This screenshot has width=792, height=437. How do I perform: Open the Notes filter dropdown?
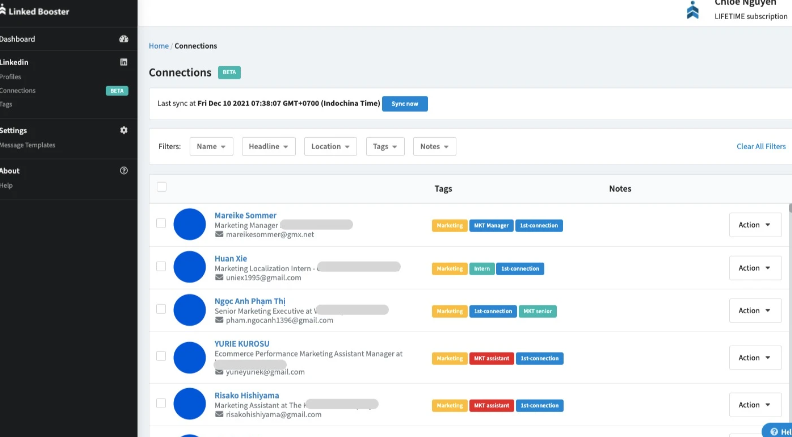point(434,147)
